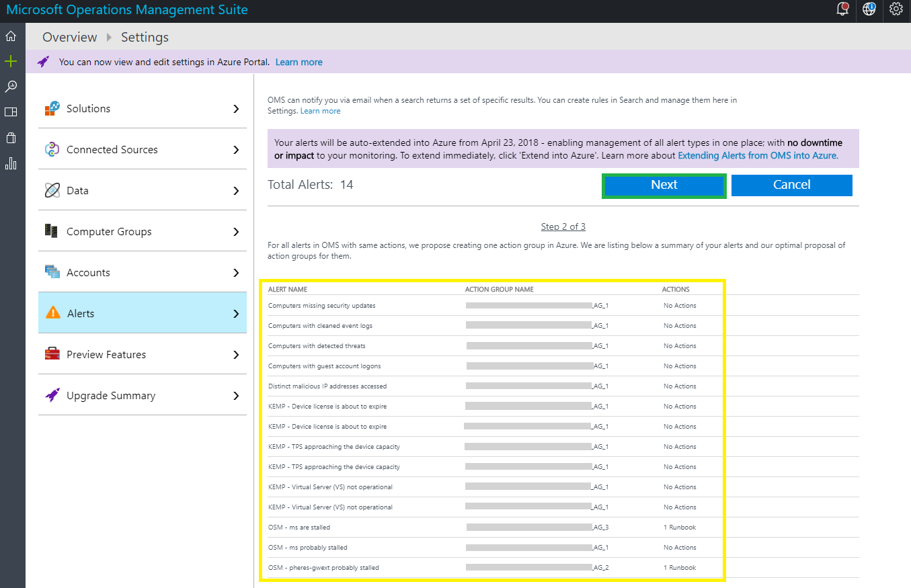
Task: Click the Computer Groups icon
Action: (x=52, y=231)
